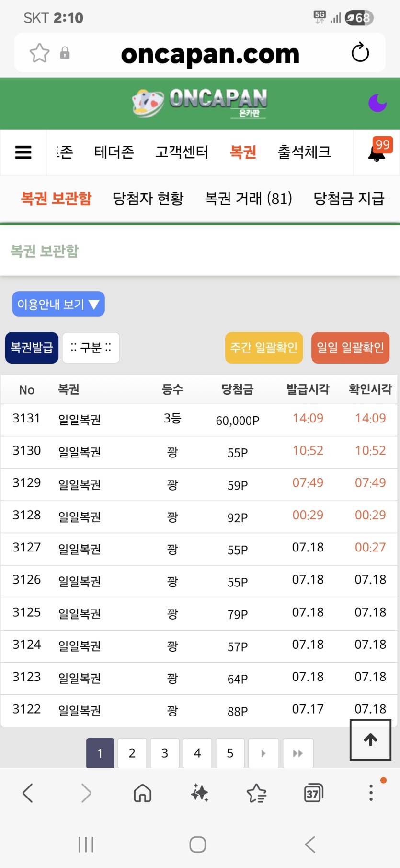Screen dimensions: 400x868
Task: Click 60,000P prize amount
Action: 238,421
